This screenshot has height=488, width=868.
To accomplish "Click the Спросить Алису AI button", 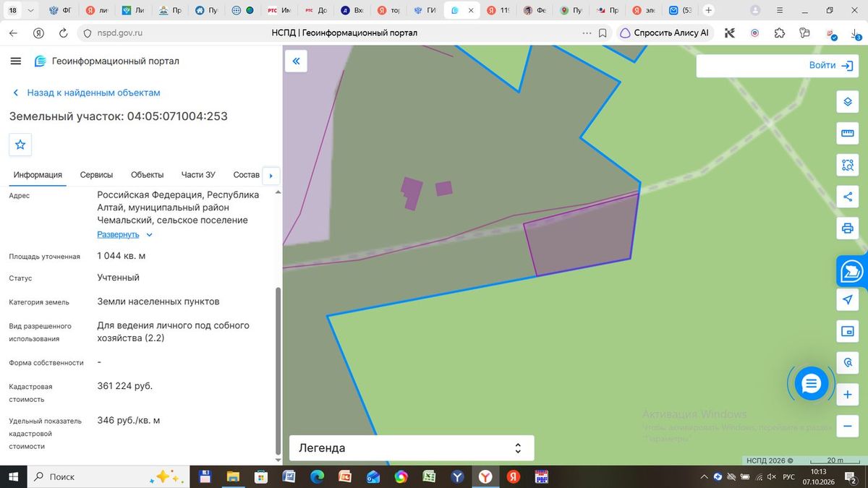I will click(665, 33).
